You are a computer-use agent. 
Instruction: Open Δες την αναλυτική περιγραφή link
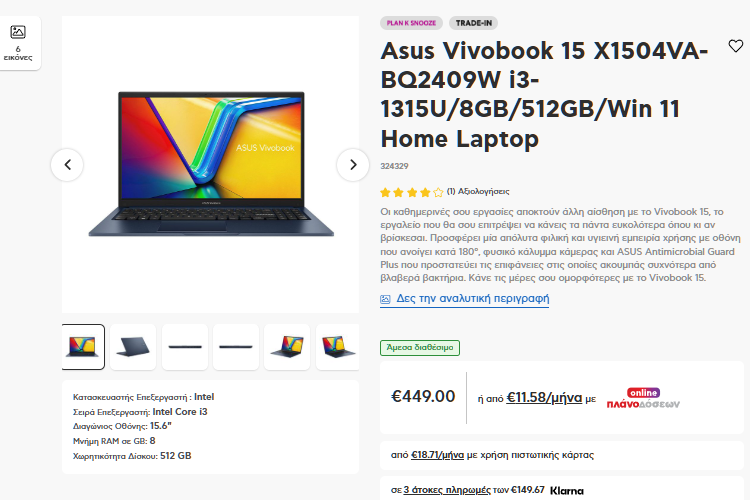[473, 299]
